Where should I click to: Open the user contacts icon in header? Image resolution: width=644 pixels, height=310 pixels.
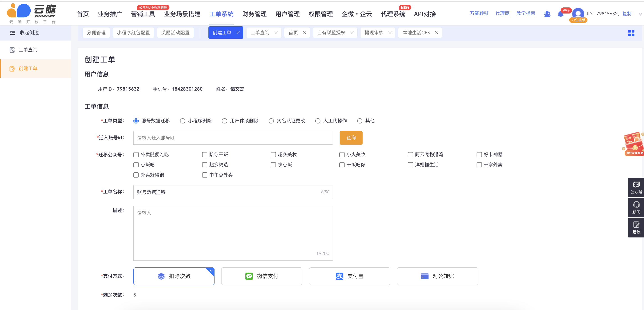pyautogui.click(x=547, y=14)
